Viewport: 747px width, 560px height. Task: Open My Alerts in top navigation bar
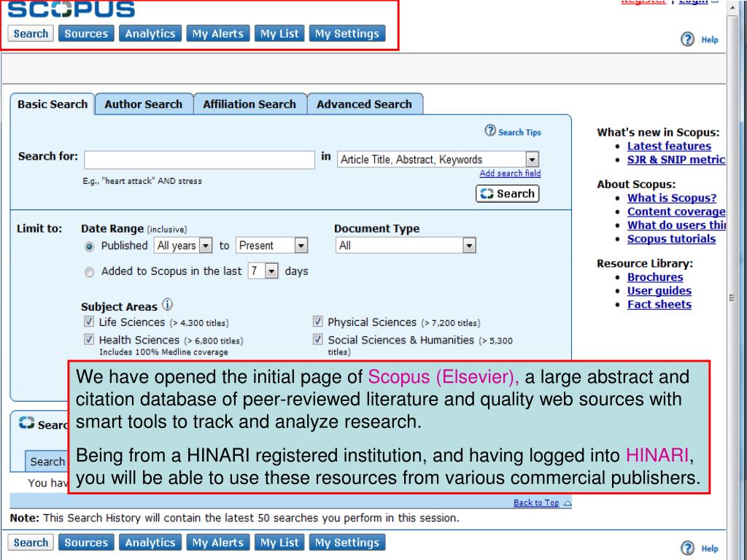[x=218, y=34]
